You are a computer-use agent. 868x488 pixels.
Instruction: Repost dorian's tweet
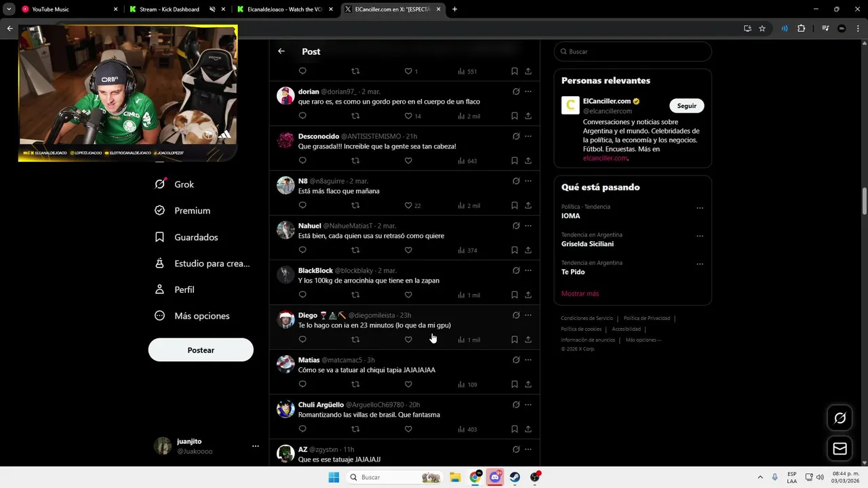tap(355, 116)
